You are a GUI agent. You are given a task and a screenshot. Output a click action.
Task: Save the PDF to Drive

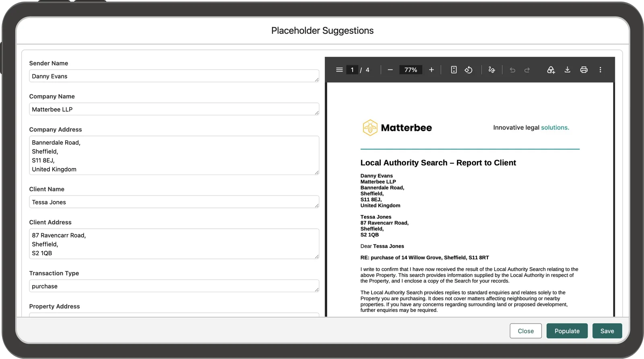(x=551, y=70)
